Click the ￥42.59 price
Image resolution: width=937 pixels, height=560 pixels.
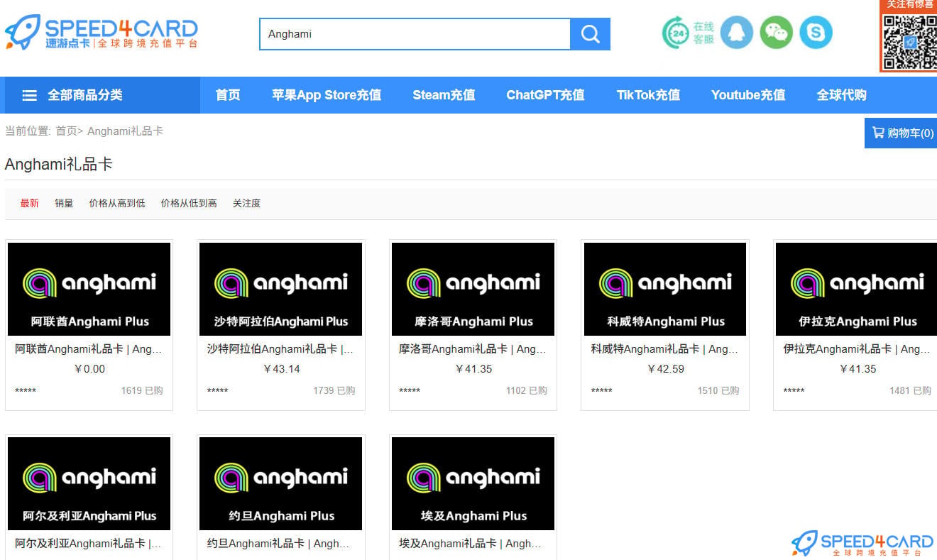(x=666, y=369)
